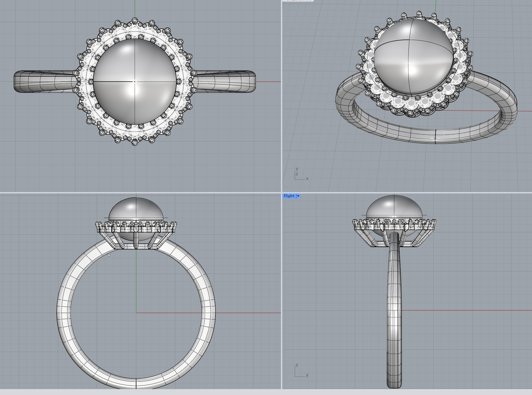This screenshot has height=395, width=532.
Task: Select the right shank in top-left viewport
Action: [224, 81]
